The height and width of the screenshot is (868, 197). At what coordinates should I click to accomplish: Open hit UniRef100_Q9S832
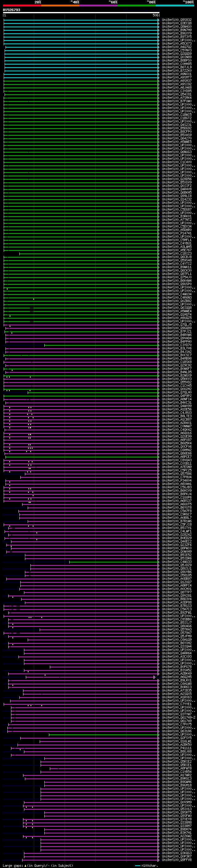coord(177,20)
